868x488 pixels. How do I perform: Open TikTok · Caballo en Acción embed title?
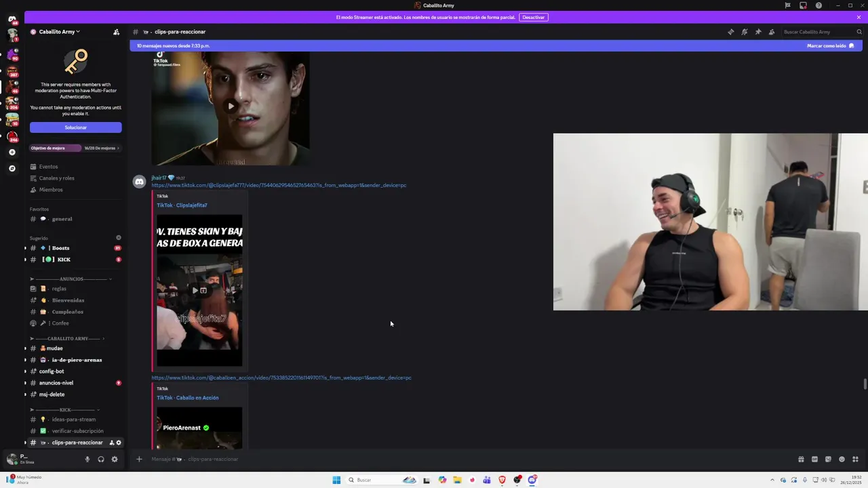tap(187, 398)
